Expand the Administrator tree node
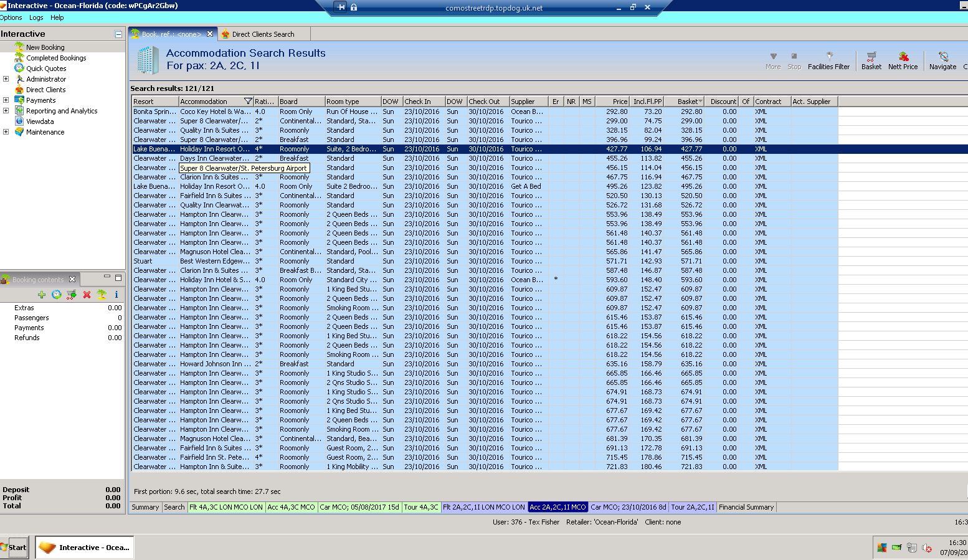 6,79
